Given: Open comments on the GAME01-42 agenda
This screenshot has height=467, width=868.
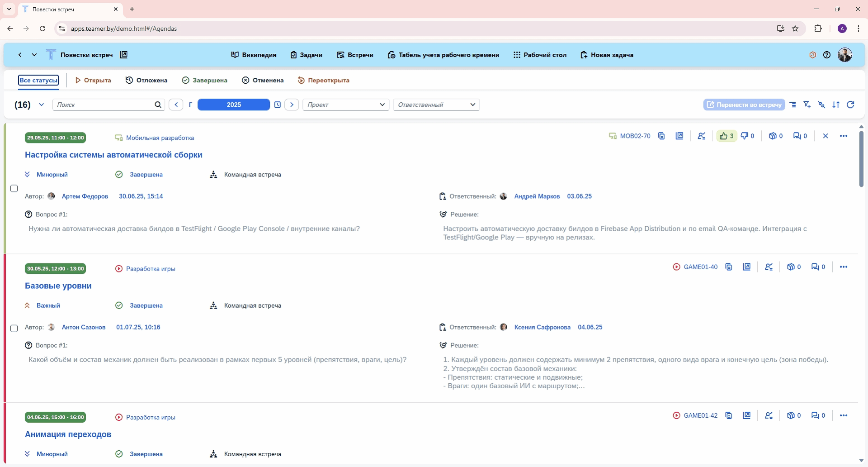Looking at the screenshot, I should pyautogui.click(x=818, y=415).
